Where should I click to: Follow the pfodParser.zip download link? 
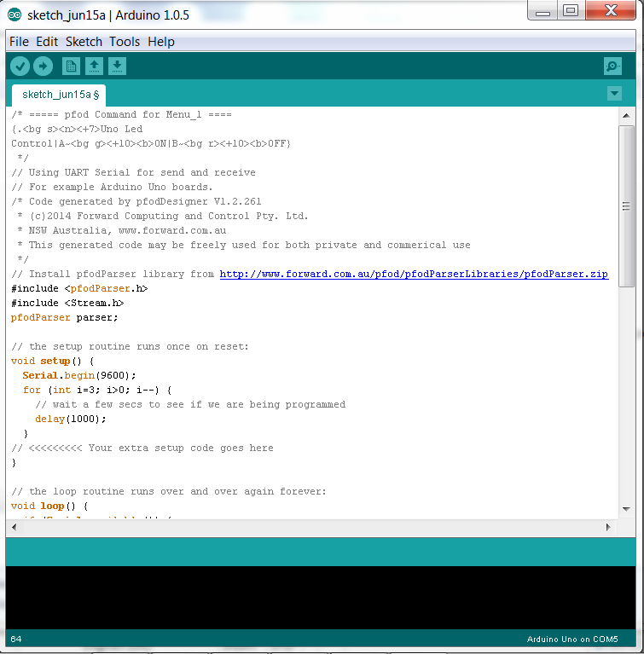[x=414, y=274]
